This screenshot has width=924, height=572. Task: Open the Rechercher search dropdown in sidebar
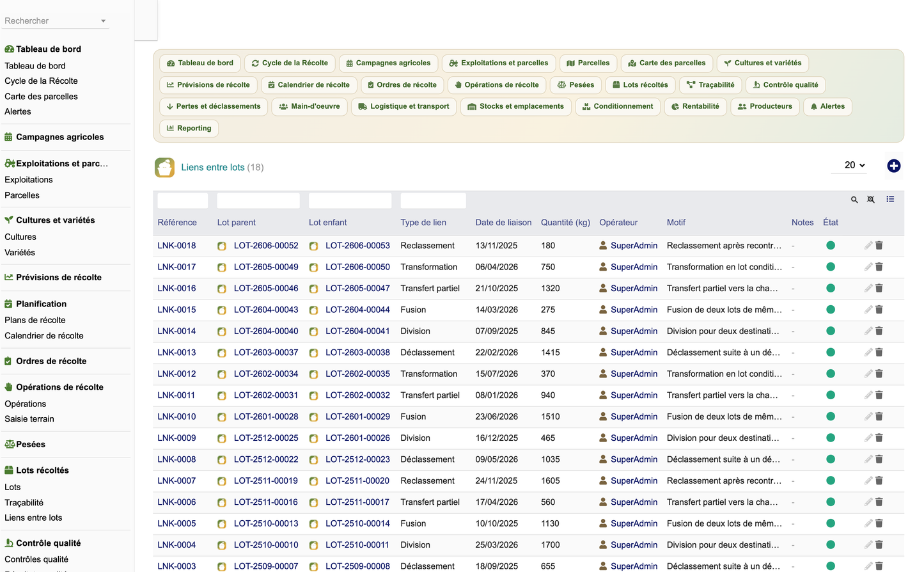point(55,21)
